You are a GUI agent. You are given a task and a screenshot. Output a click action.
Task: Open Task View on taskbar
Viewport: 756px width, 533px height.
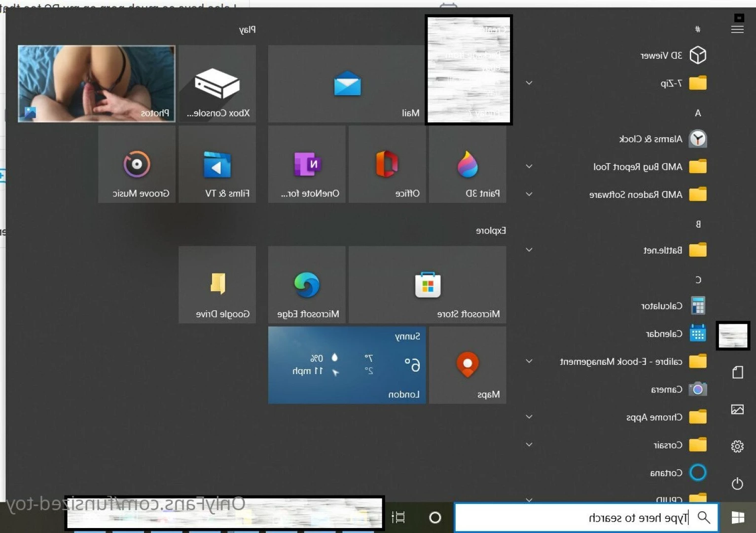click(398, 517)
